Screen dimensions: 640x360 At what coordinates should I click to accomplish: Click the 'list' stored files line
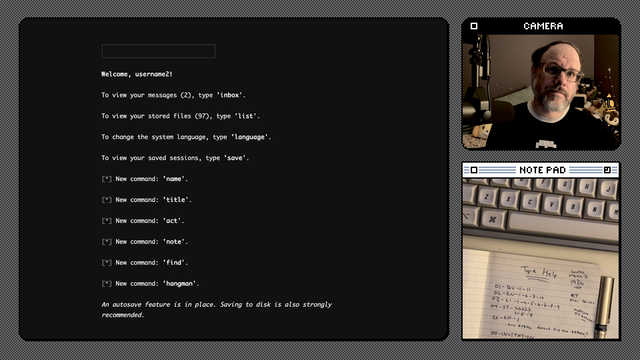point(180,116)
